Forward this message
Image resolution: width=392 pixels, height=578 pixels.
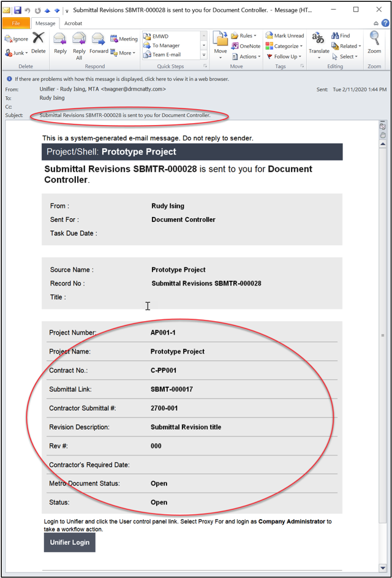pyautogui.click(x=99, y=43)
